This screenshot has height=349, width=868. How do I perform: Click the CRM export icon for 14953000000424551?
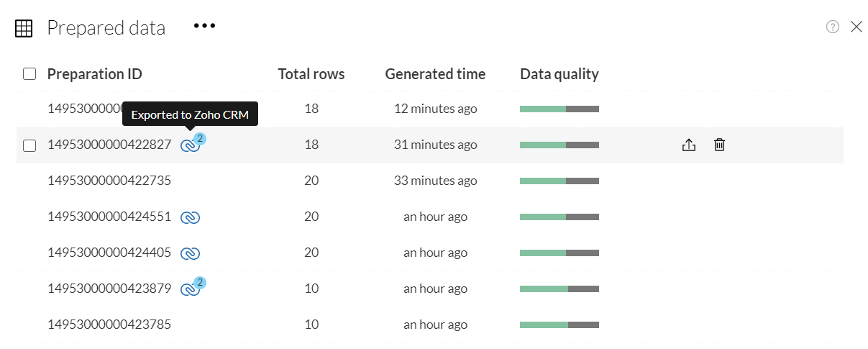(x=190, y=217)
